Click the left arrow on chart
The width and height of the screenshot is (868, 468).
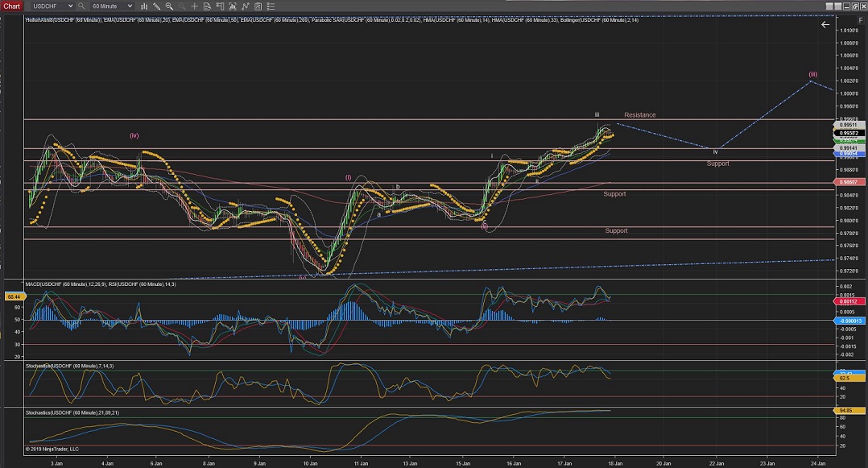click(x=825, y=25)
